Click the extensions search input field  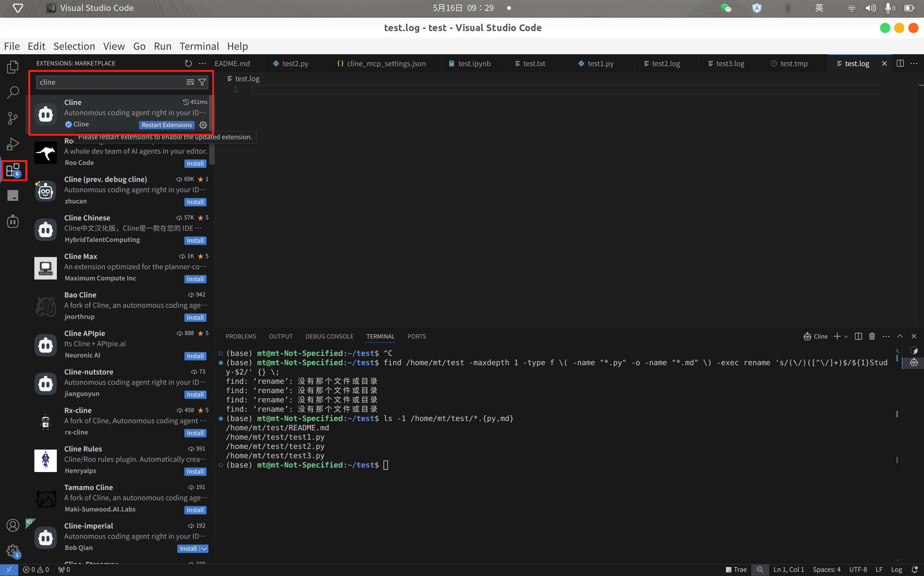click(110, 82)
